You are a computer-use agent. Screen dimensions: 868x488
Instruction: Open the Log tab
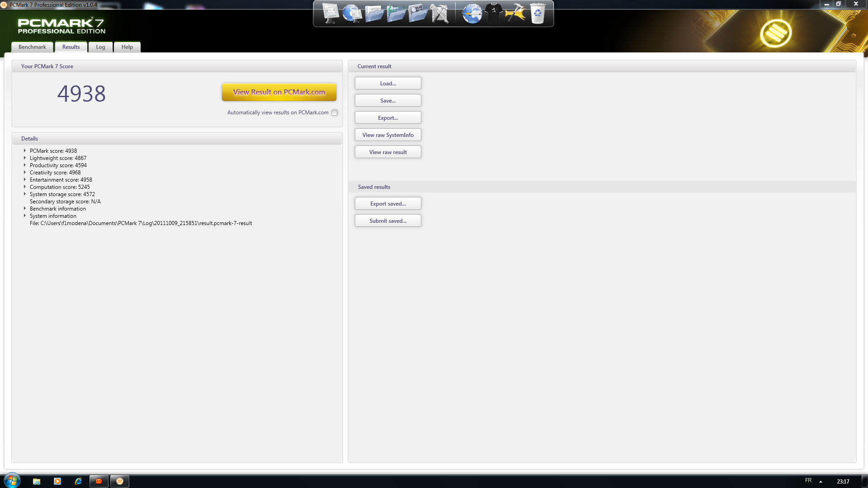(x=100, y=47)
